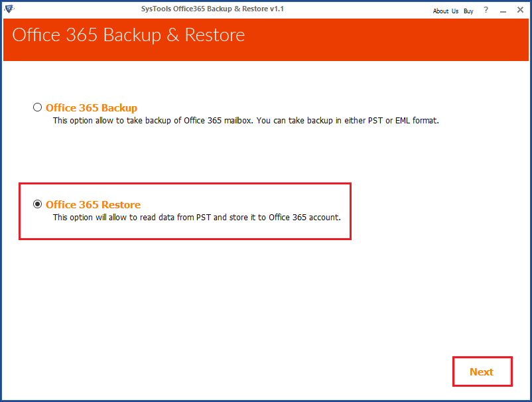Close the SysTools Office365 window

pos(520,10)
